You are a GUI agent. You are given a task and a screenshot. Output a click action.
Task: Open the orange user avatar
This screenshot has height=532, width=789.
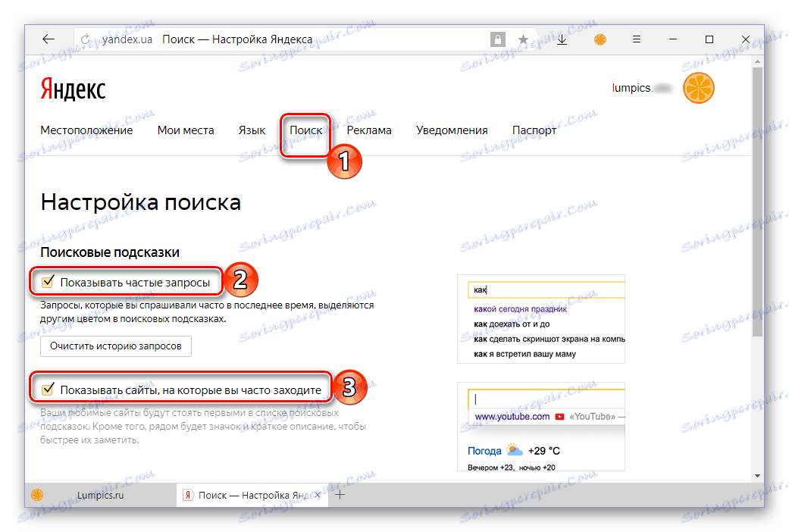point(698,88)
